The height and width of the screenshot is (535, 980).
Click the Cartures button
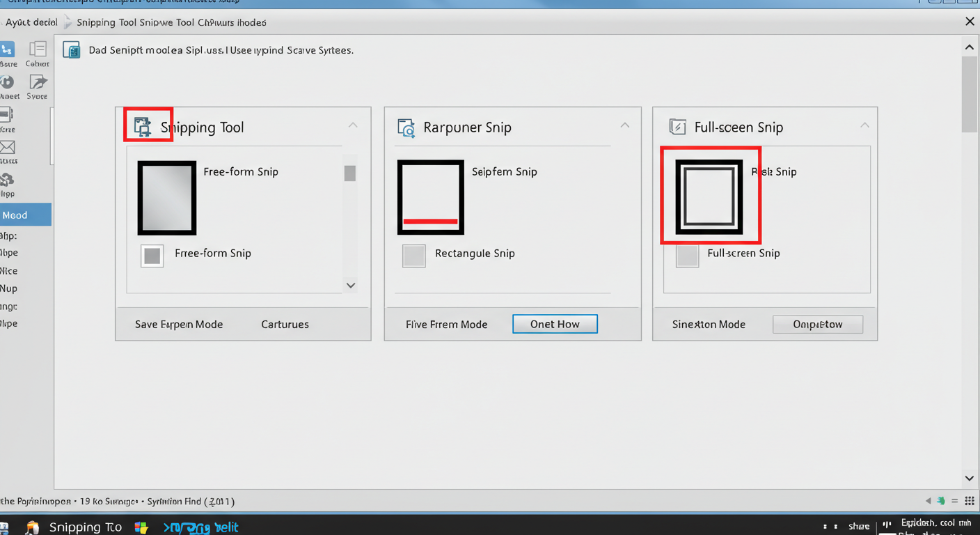coord(285,324)
